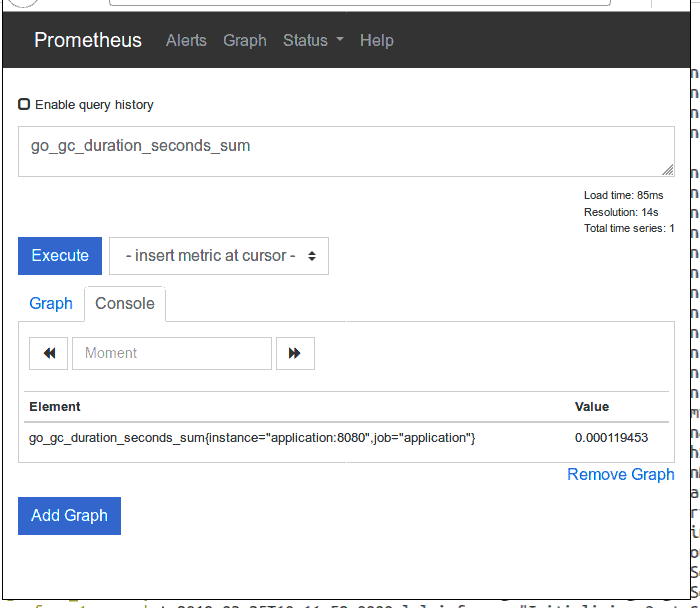Click the Prometheus brand logo link
Viewport: 700px width, 608px height.
(88, 40)
